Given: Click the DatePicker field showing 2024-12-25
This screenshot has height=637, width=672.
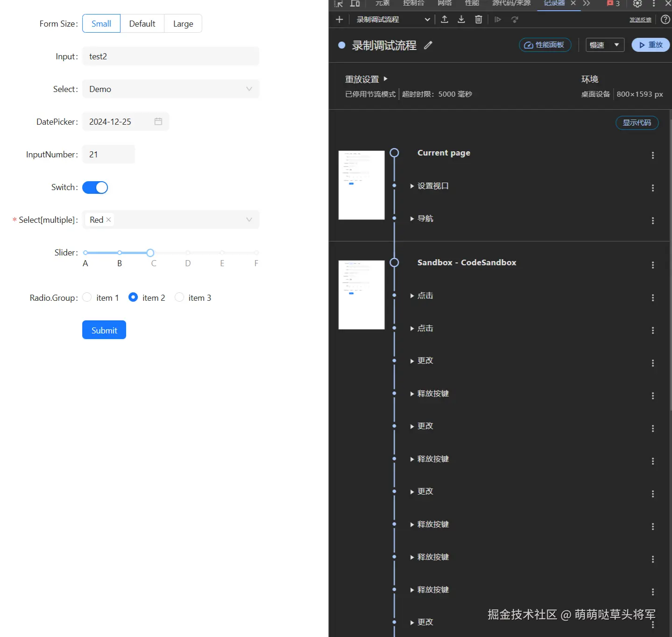Looking at the screenshot, I should pyautogui.click(x=126, y=121).
